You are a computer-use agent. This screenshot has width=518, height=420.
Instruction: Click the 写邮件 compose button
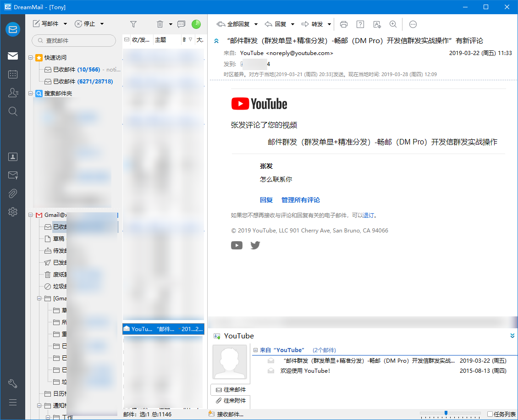[45, 24]
